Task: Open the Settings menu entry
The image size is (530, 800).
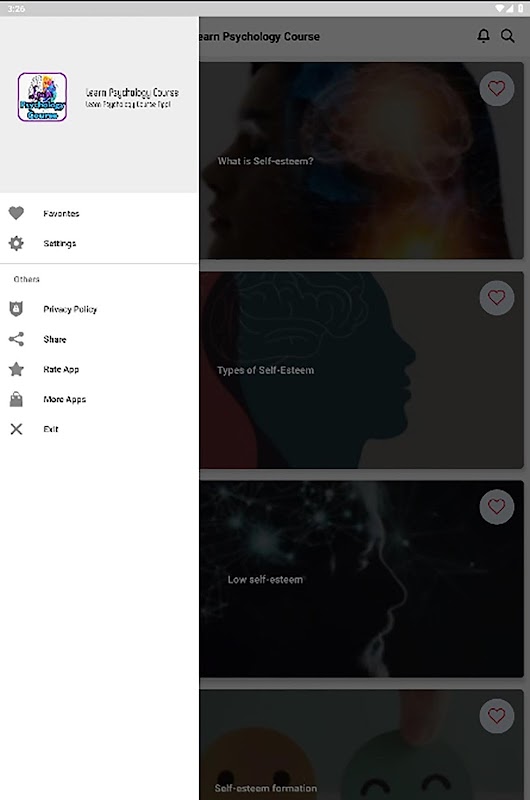Action: click(x=99, y=243)
